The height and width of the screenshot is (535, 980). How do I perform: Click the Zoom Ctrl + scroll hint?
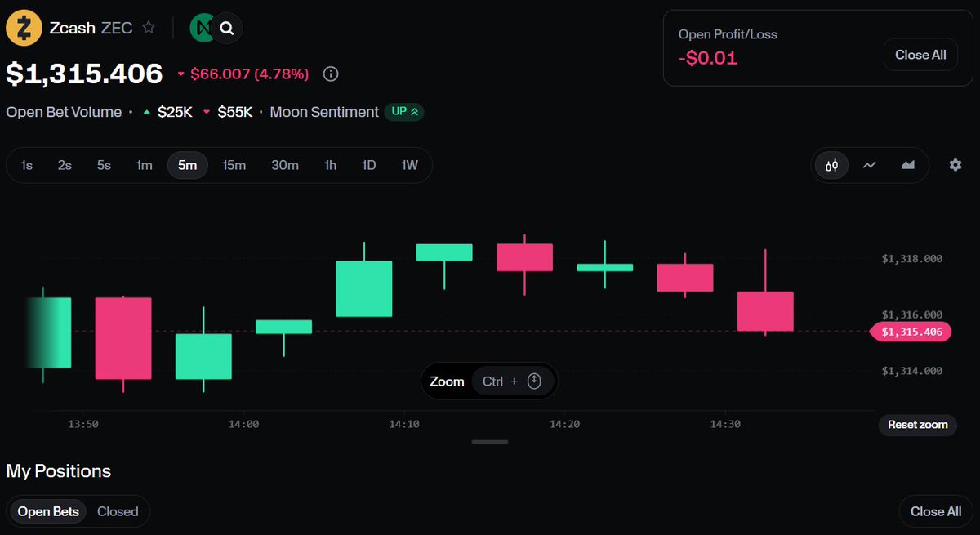[x=490, y=381]
